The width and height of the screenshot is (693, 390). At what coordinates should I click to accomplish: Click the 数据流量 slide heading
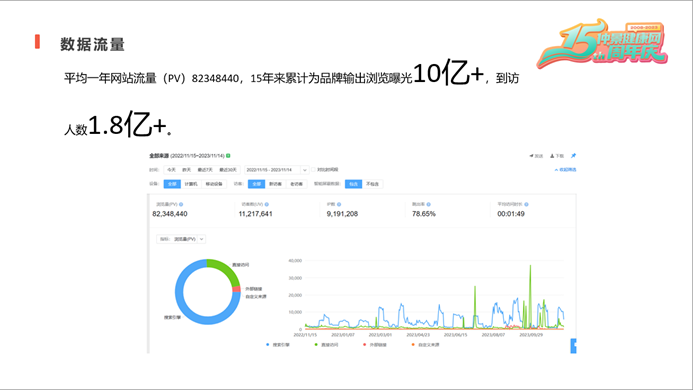93,44
